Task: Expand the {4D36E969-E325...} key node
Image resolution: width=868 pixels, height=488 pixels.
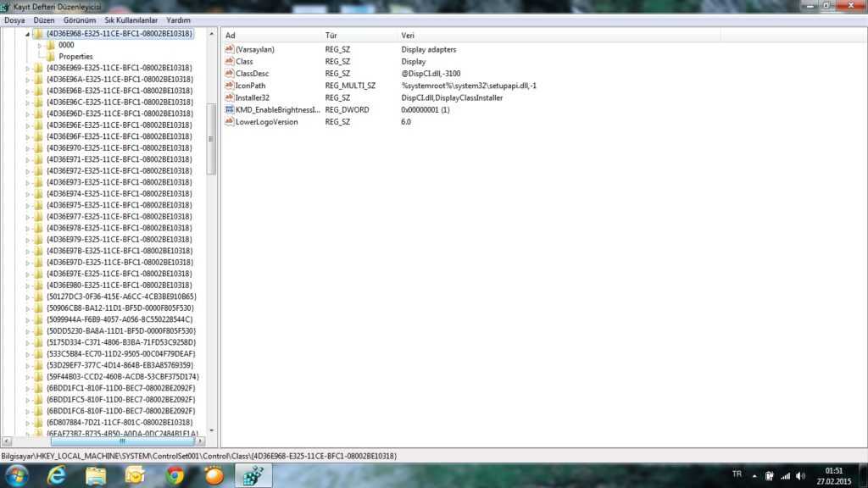Action: tap(27, 68)
